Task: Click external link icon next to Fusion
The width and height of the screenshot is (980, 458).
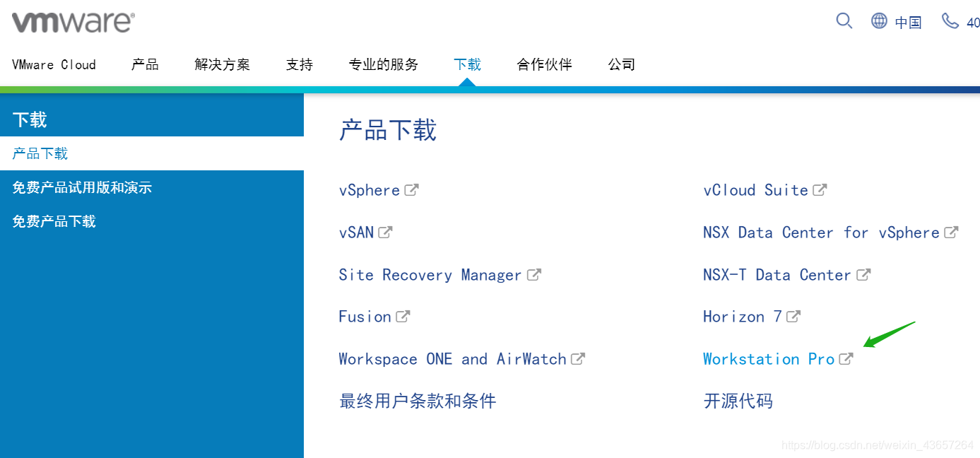Action: 403,316
